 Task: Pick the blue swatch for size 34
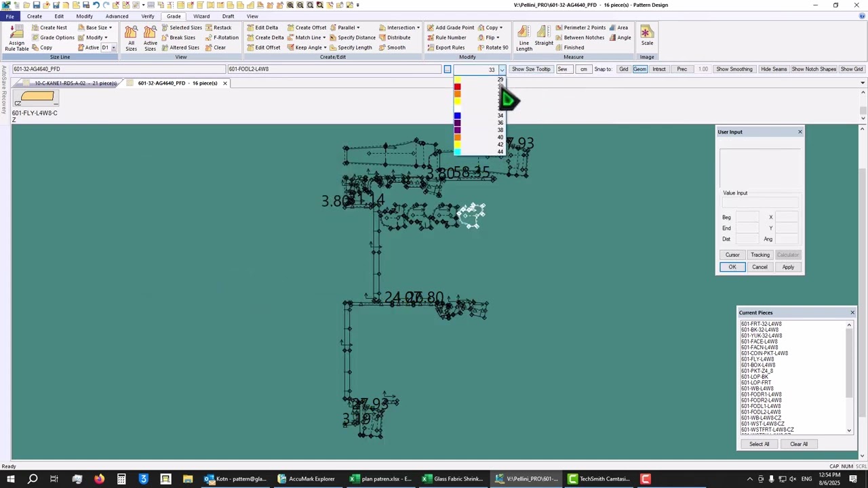coord(457,116)
